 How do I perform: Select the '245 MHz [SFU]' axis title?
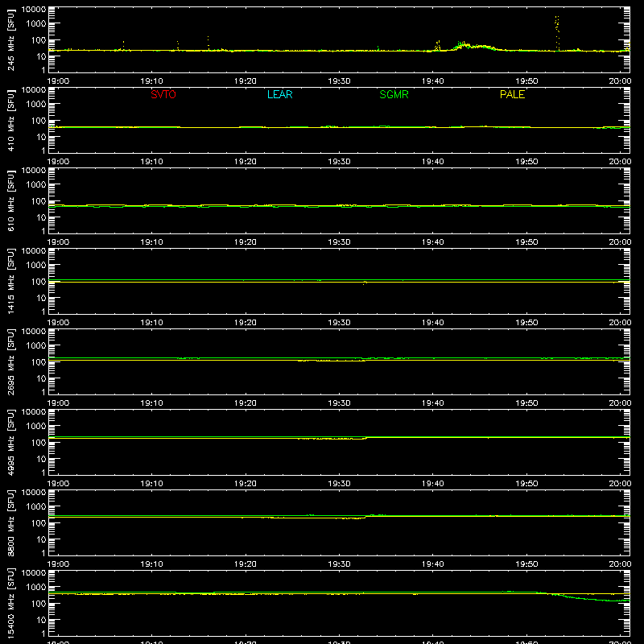click(11, 39)
